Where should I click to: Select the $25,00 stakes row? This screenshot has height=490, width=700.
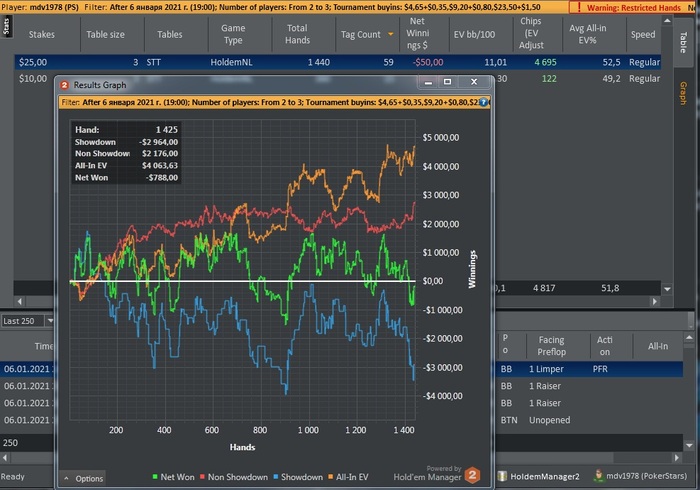click(338, 62)
